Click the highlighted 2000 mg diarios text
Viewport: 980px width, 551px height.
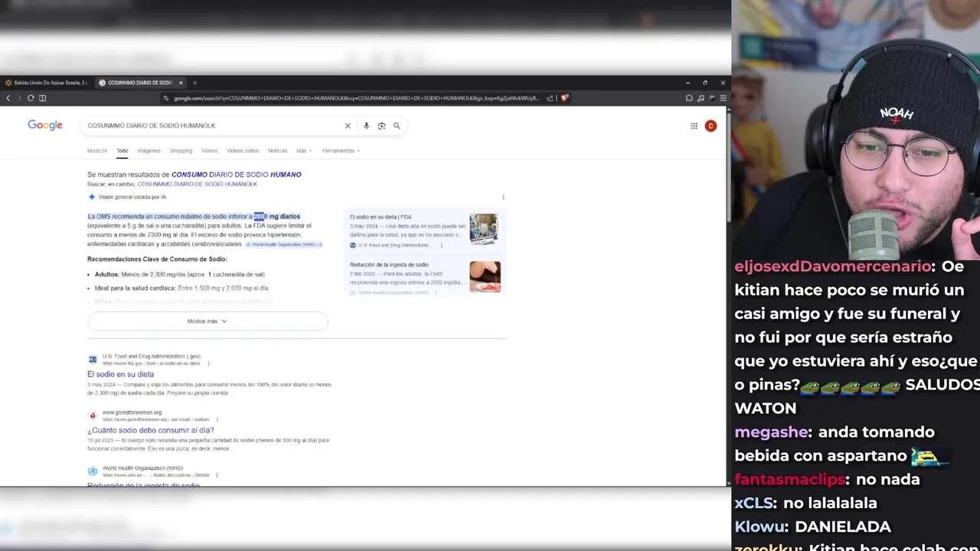276,217
